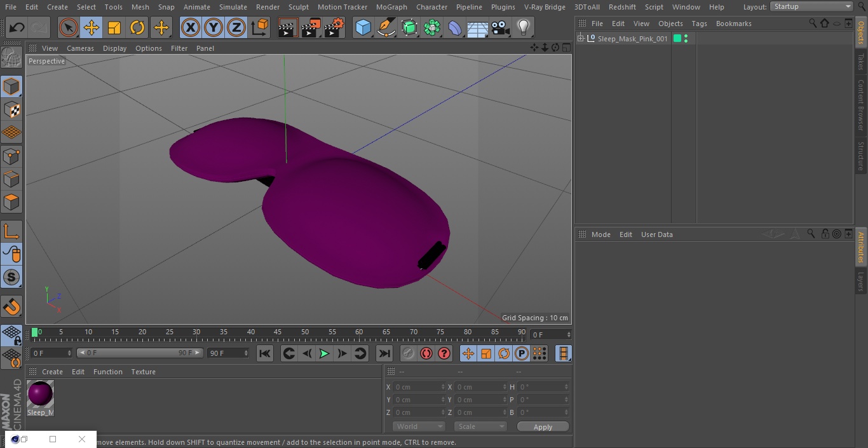Add a Floor environment object
This screenshot has height=448, width=868.
(x=477, y=27)
